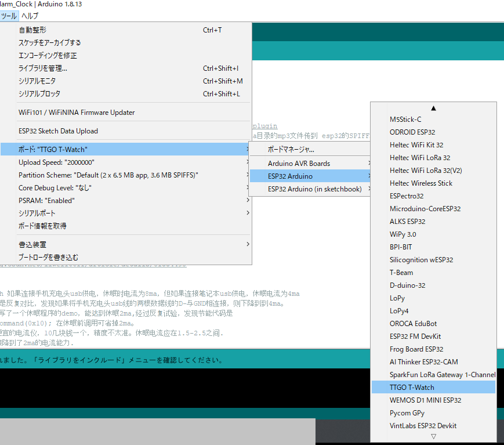Launch WiFi101 / WiFiNINA Firmware Updater
The width and height of the screenshot is (504, 445).
126,113
